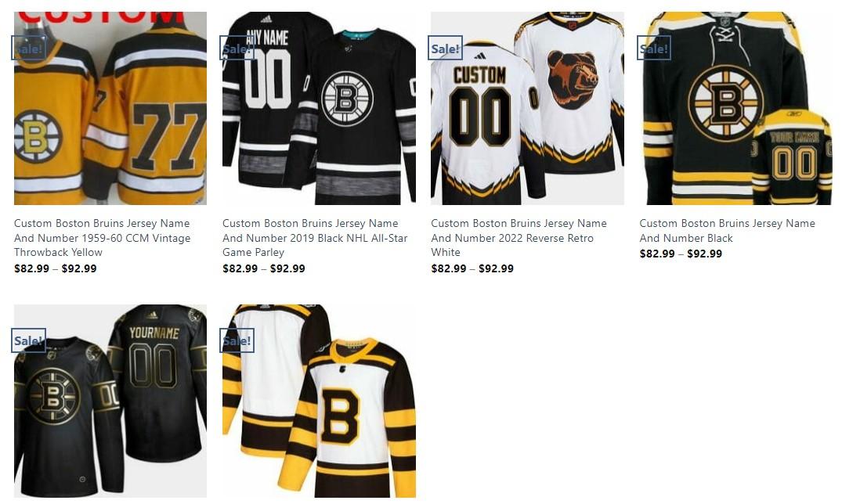
Task: Open Custom Boston Bruins Jersey Black title link
Action: (727, 230)
